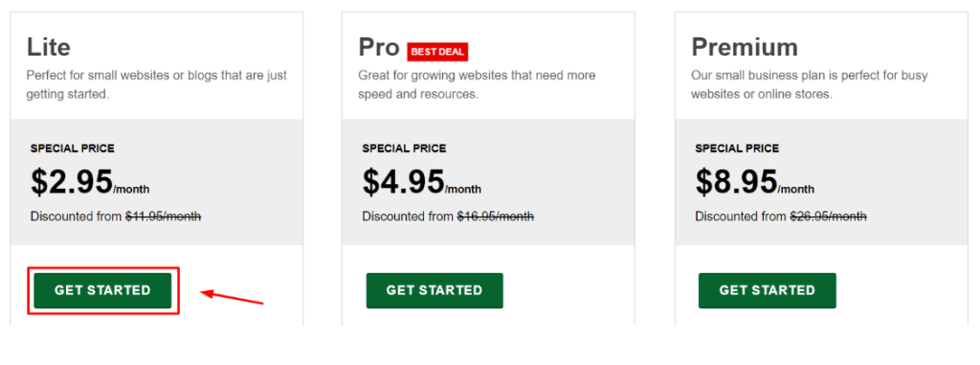980x365 pixels.
Task: Click SPECIAL PRICE label in Premium card
Action: click(738, 149)
